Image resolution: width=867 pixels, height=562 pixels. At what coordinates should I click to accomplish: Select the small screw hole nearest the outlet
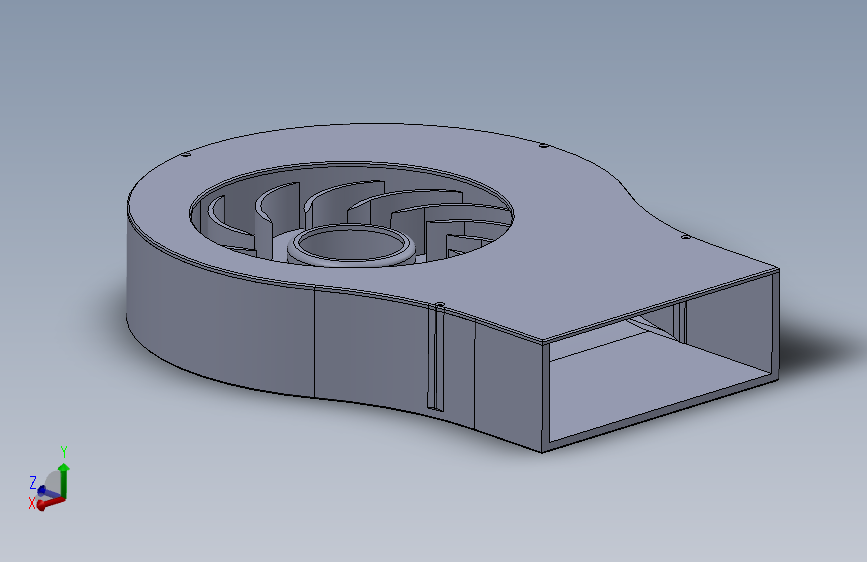[x=685, y=237]
